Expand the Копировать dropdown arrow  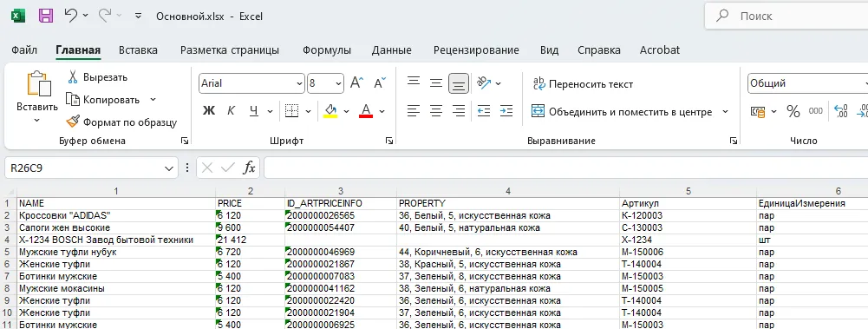(153, 100)
